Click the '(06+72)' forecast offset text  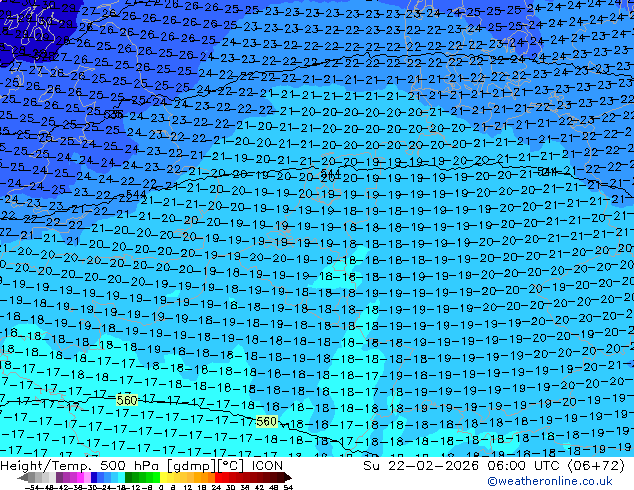pos(596,466)
